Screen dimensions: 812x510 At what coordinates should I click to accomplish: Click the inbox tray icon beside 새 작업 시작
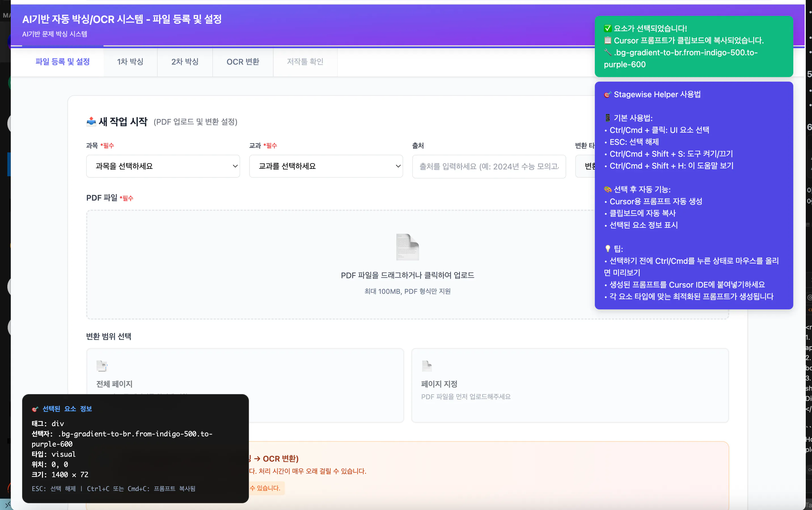click(x=91, y=121)
